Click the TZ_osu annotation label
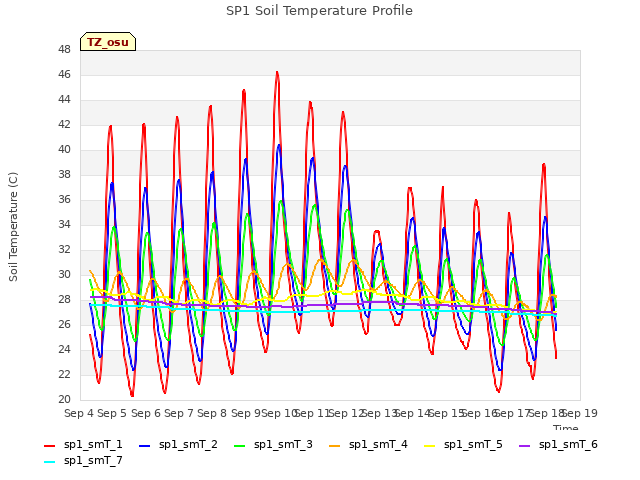 pos(108,42)
